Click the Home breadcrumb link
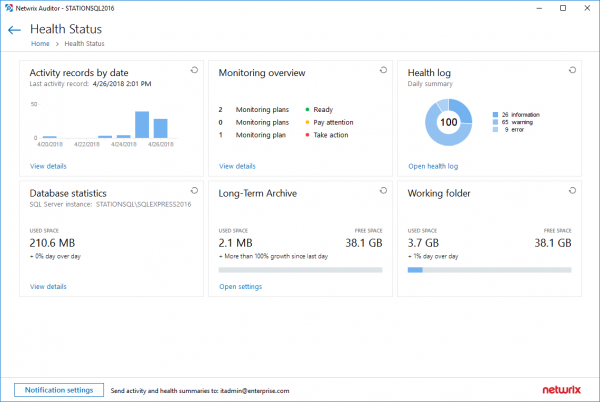 (x=40, y=44)
